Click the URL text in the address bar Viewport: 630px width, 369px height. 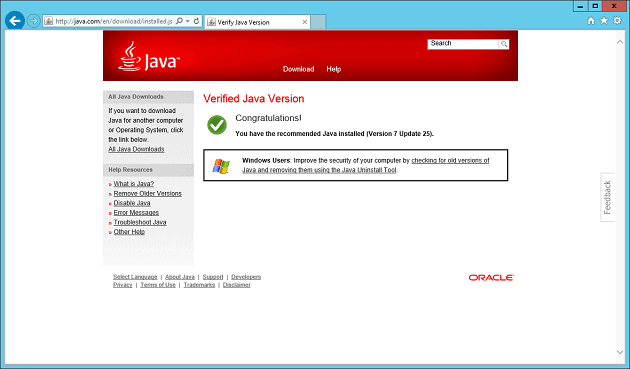click(114, 21)
